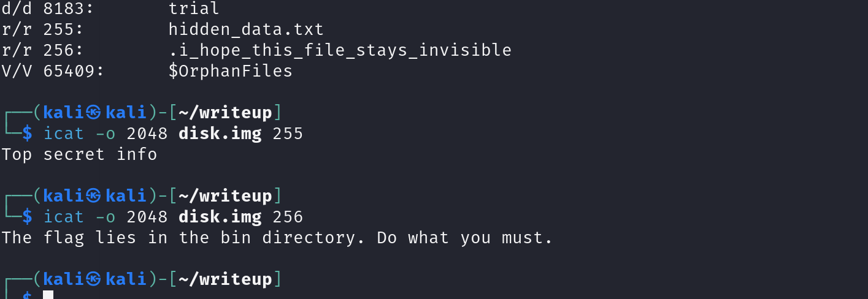Click the Kali symbol in the prompt above the icat 256 command
Viewport: 868px width, 299px height.
tap(93, 196)
